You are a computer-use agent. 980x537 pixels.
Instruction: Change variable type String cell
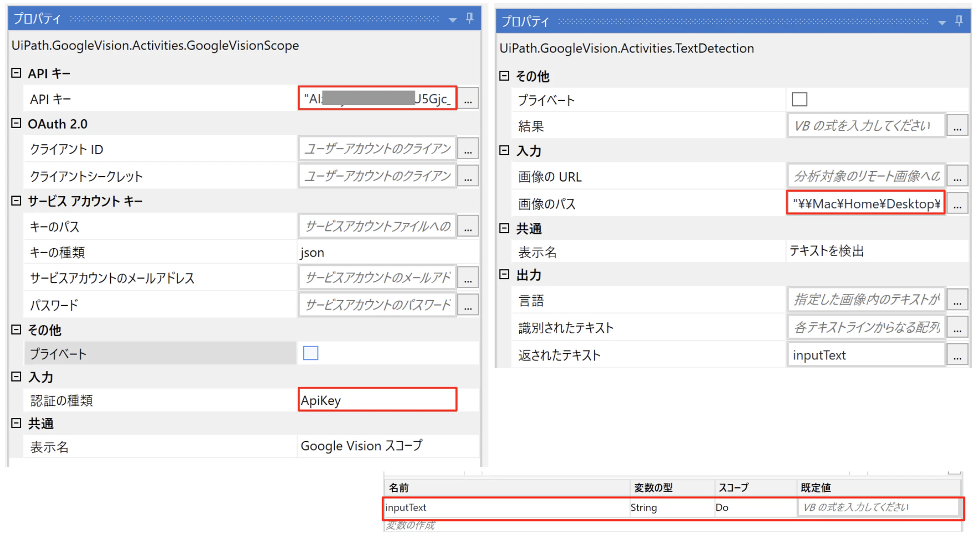point(672,507)
